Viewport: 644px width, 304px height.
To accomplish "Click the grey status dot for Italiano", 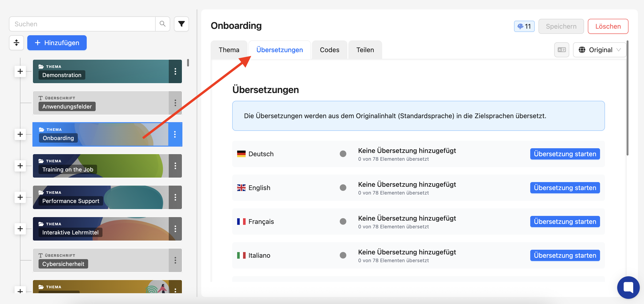I will (x=343, y=256).
